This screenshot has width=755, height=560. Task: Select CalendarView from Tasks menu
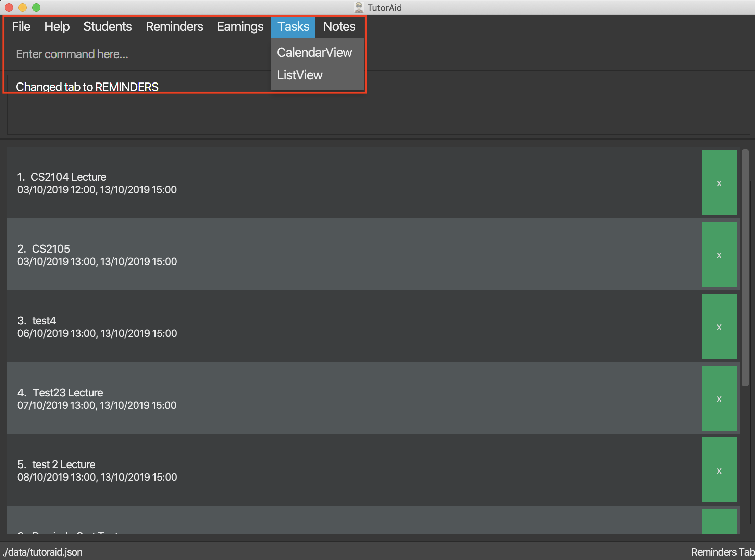point(315,52)
